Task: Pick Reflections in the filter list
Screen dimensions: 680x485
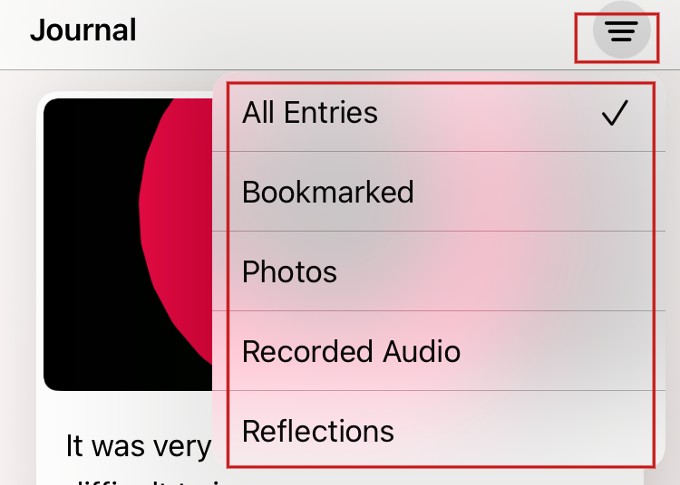Action: (439, 429)
